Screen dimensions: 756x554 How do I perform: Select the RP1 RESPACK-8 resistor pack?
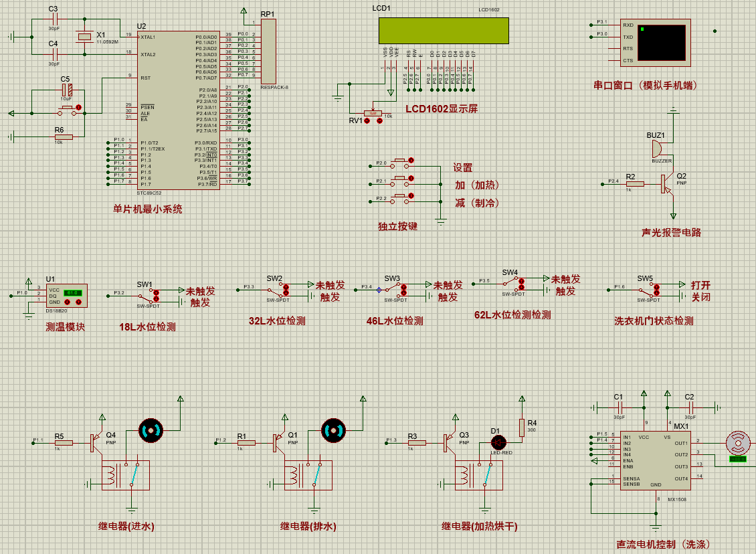coord(268,52)
